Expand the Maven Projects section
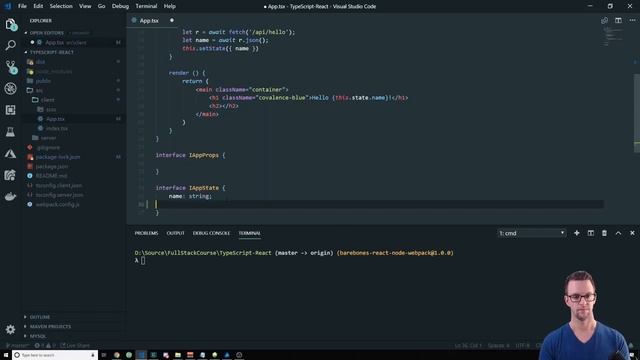 pos(50,327)
